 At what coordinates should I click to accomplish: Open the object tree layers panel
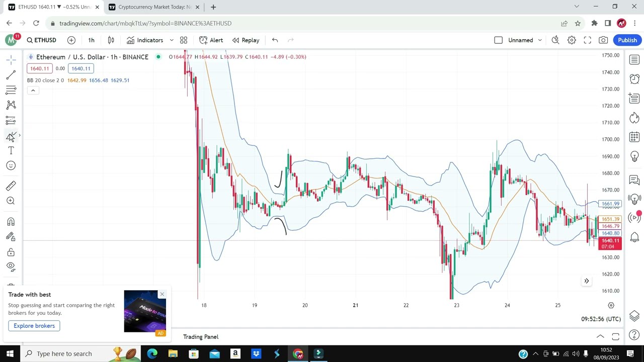click(634, 316)
